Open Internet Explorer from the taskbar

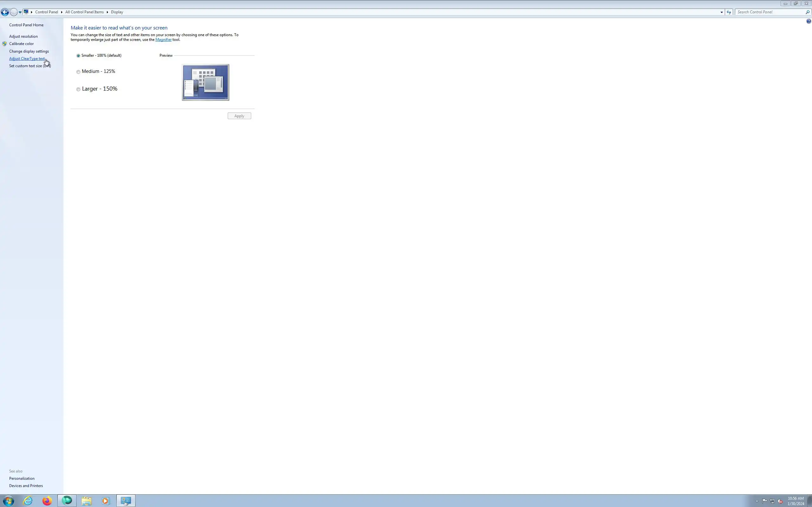point(28,501)
